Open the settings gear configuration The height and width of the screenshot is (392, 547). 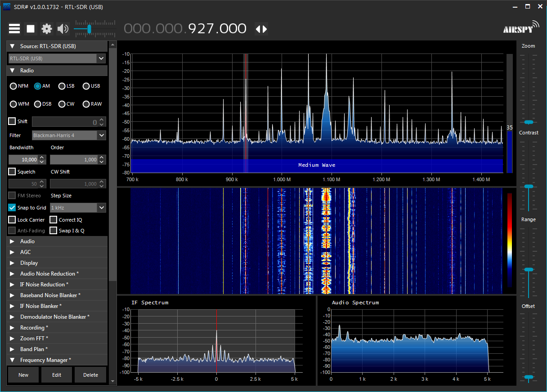click(x=47, y=29)
